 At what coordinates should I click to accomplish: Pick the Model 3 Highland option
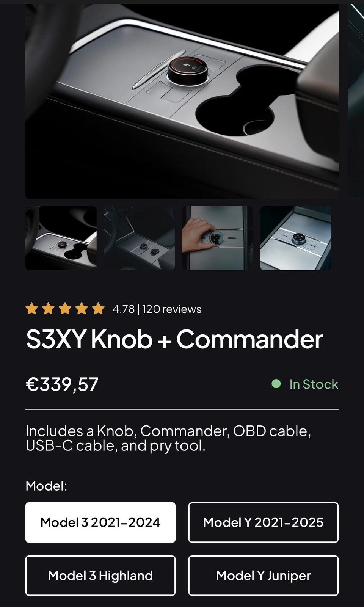click(100, 576)
